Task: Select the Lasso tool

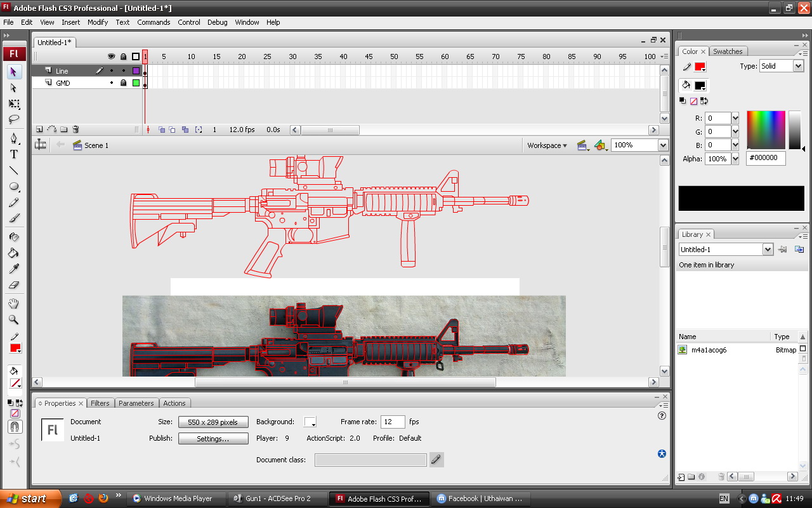Action: 14,120
